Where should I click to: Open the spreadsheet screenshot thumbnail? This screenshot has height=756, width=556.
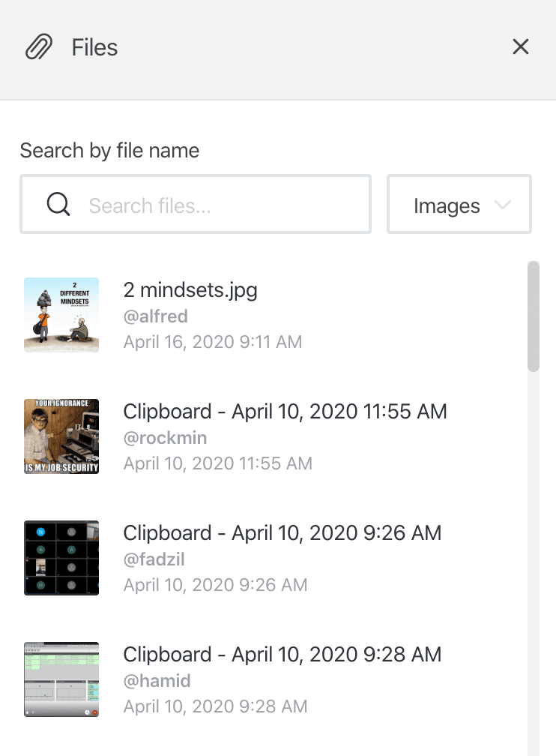tap(61, 679)
